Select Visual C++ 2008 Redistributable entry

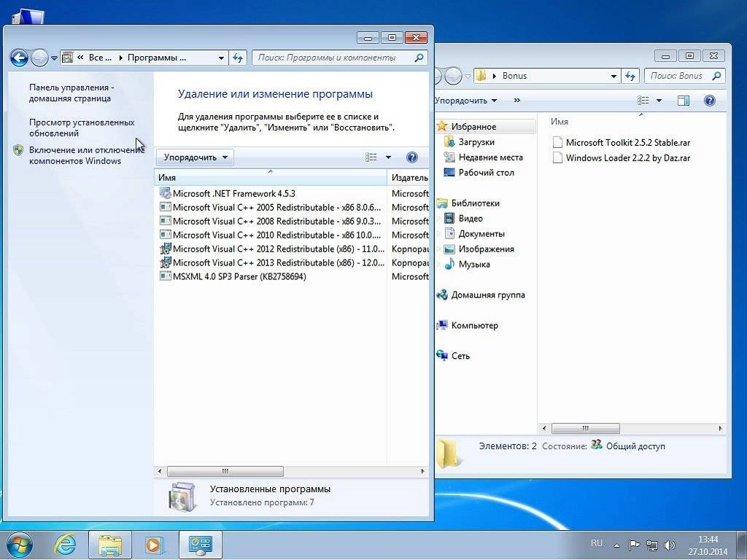click(270, 221)
